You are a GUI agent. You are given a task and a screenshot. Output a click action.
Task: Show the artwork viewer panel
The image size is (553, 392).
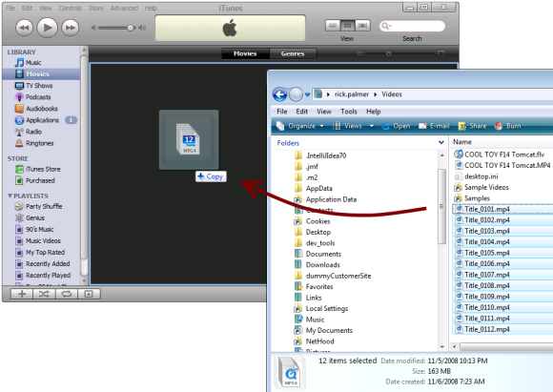[89, 294]
